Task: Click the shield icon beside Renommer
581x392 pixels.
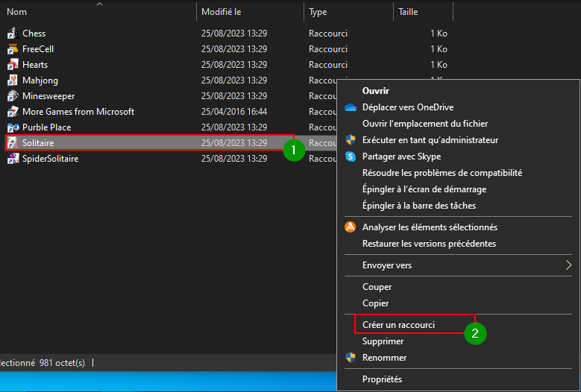Action: coord(350,358)
